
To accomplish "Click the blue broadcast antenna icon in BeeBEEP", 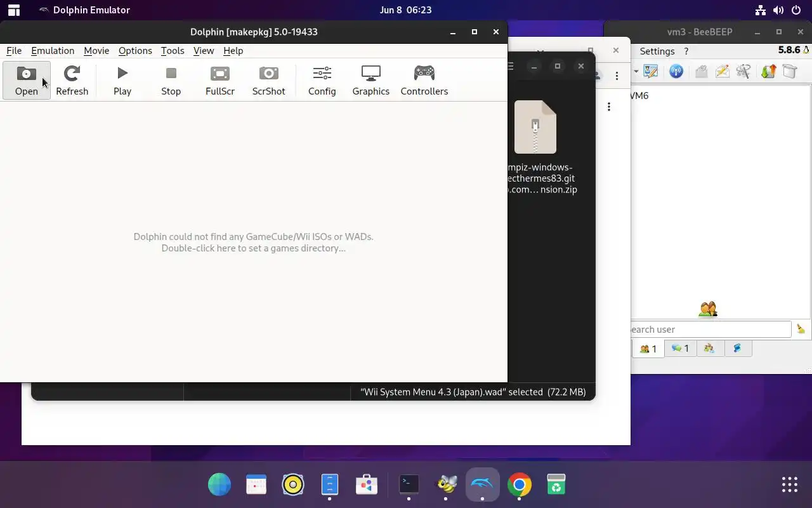I will coord(676,72).
